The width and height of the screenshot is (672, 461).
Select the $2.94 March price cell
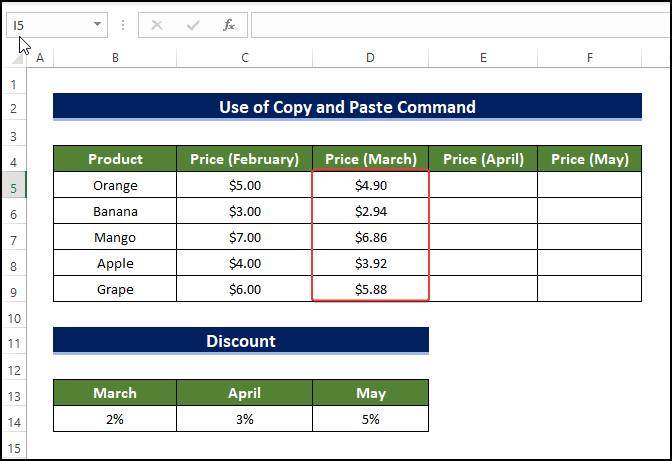371,211
